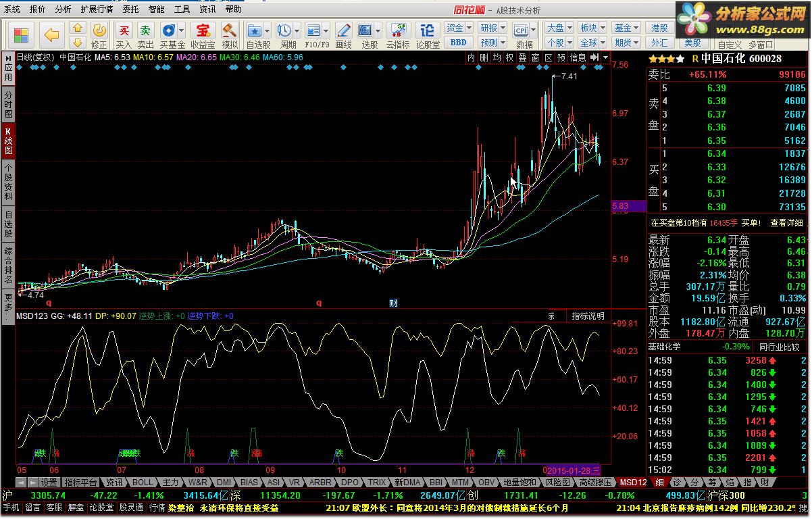Open the 板块 dropdown
This screenshot has width=812, height=519.
[592, 28]
